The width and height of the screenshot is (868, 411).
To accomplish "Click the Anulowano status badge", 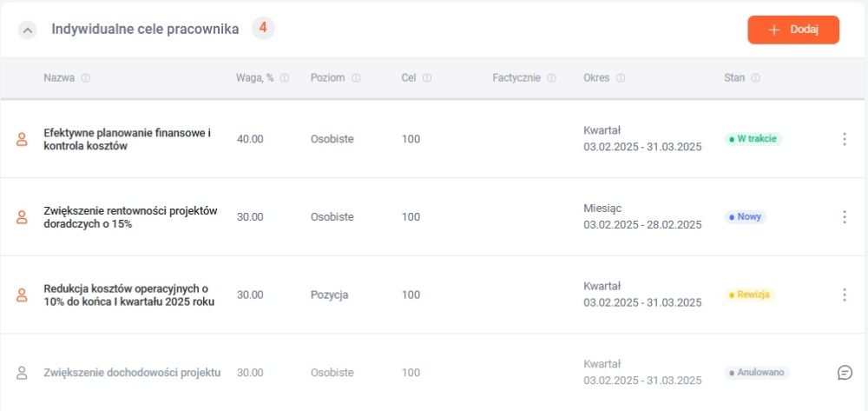I will (x=758, y=373).
